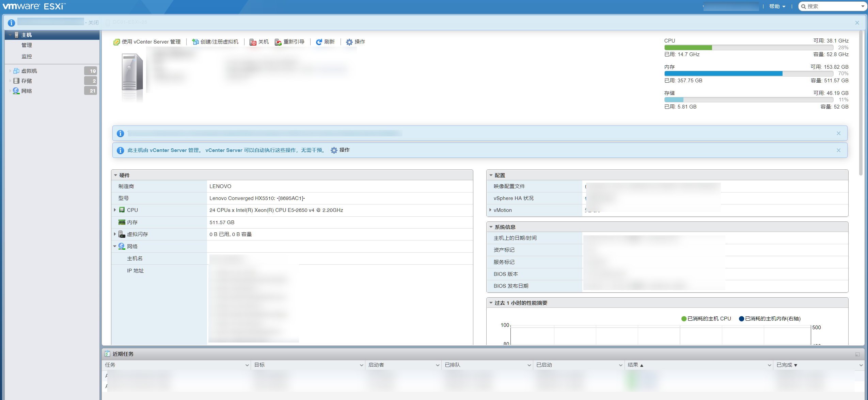Click the 内存 memory icon in hardware
This screenshot has height=400, width=868.
click(x=122, y=222)
